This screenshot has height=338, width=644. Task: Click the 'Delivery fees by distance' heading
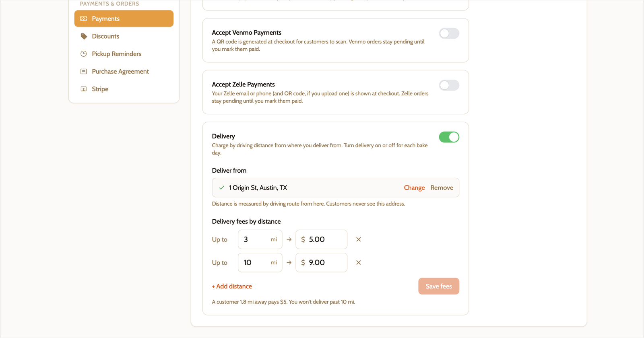coord(246,222)
